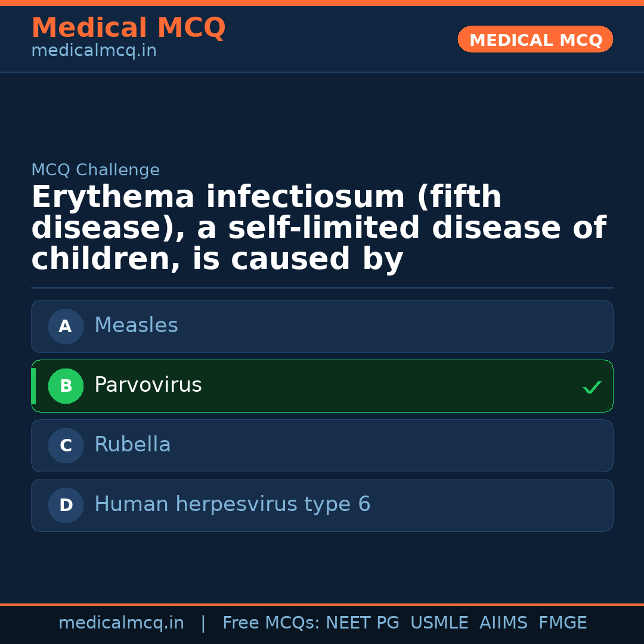The height and width of the screenshot is (644, 644).
Task: Click the green checkmark on Parvovirus row
Action: (x=592, y=388)
